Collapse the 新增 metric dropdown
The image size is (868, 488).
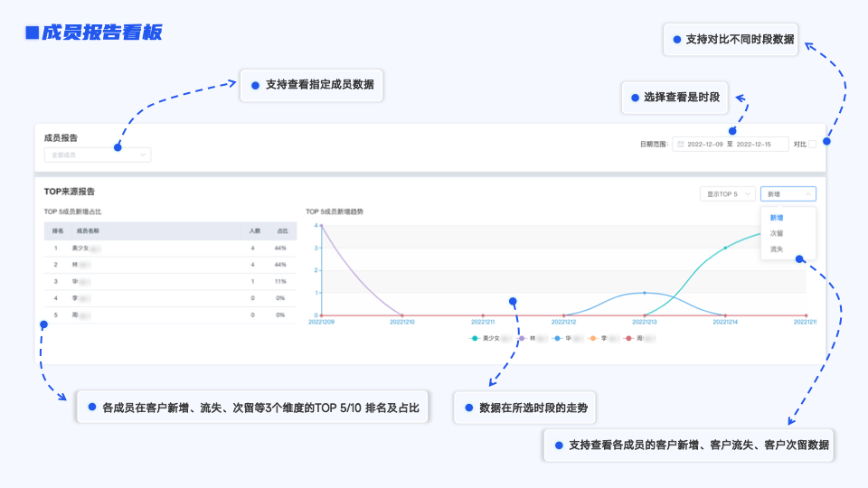(788, 193)
